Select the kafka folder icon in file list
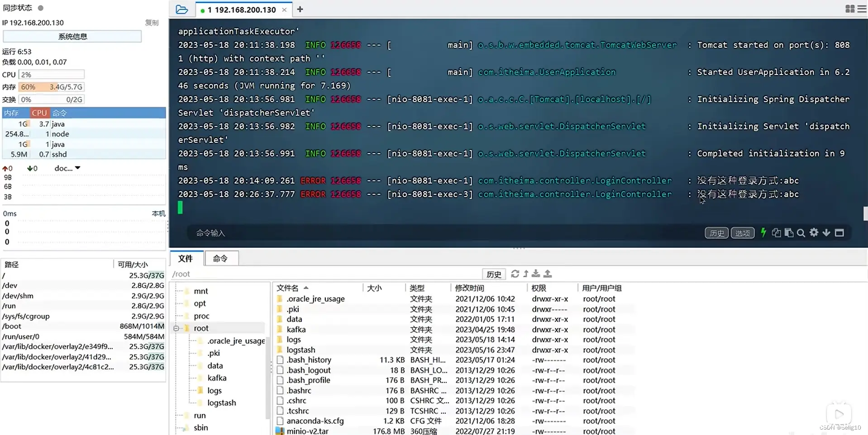 [x=280, y=329]
